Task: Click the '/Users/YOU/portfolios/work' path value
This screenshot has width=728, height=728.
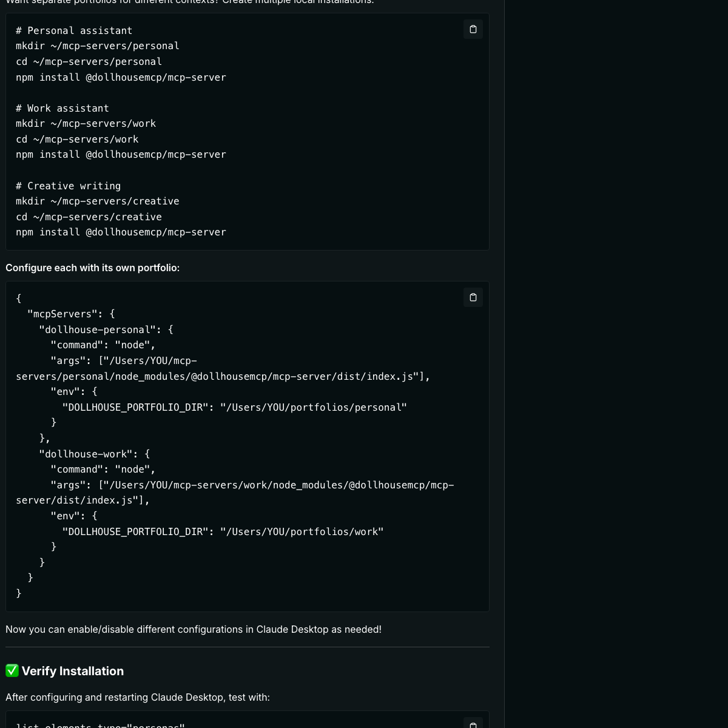Action: point(302,532)
